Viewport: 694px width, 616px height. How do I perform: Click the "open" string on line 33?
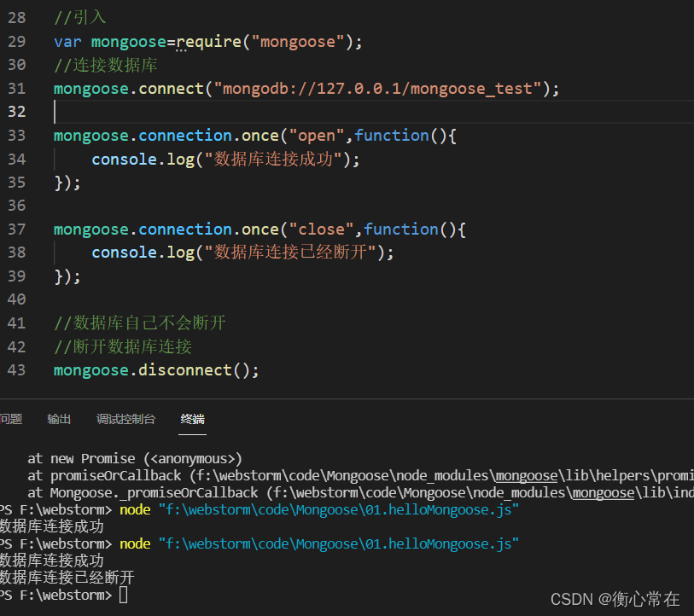coord(317,136)
